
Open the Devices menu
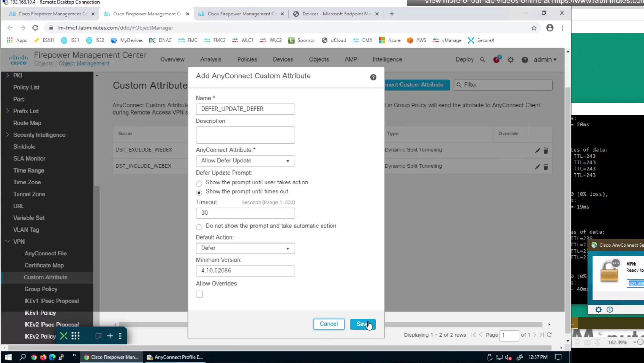pos(283,60)
